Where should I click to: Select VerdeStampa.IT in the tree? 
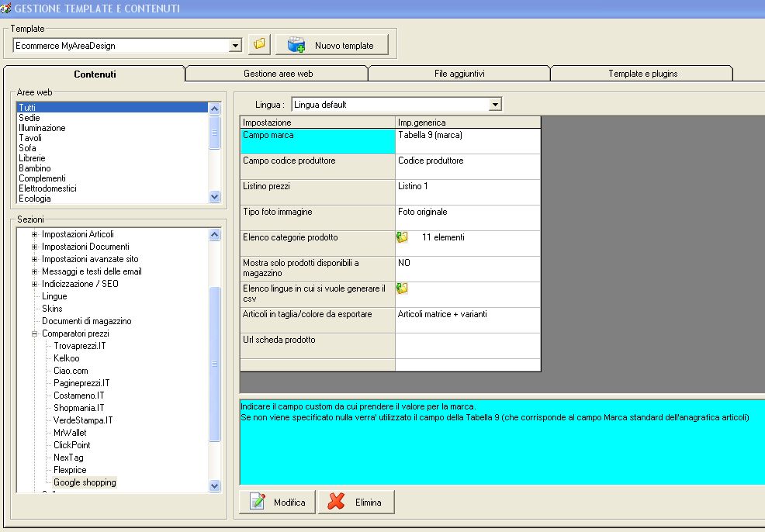point(83,420)
